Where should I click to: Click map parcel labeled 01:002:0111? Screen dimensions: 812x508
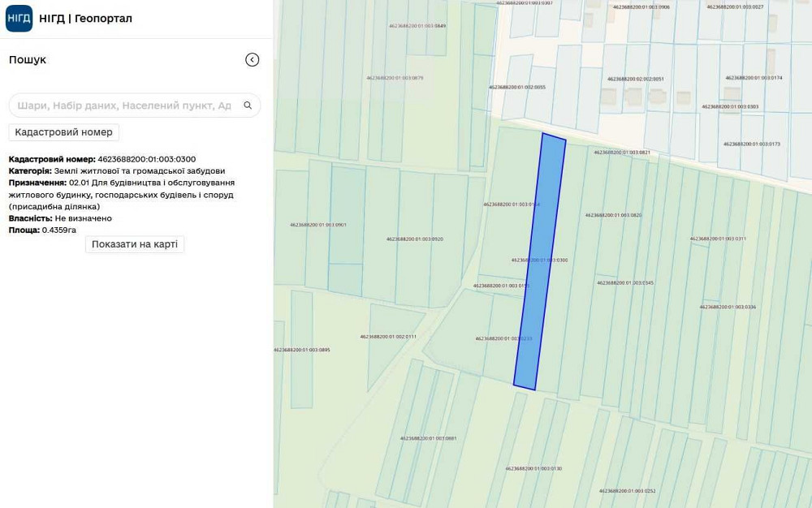click(388, 337)
